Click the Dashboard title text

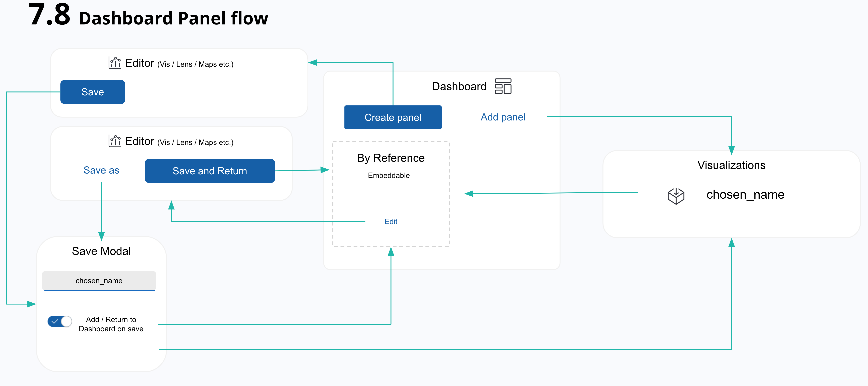459,86
